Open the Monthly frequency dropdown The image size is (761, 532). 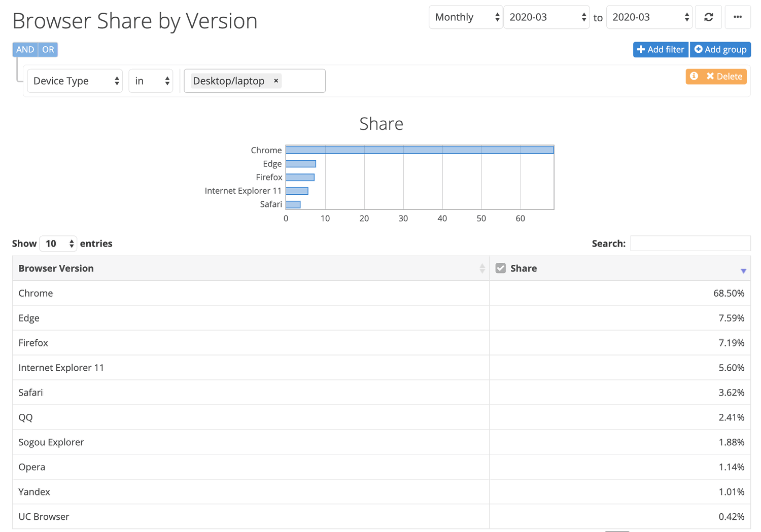pyautogui.click(x=465, y=17)
